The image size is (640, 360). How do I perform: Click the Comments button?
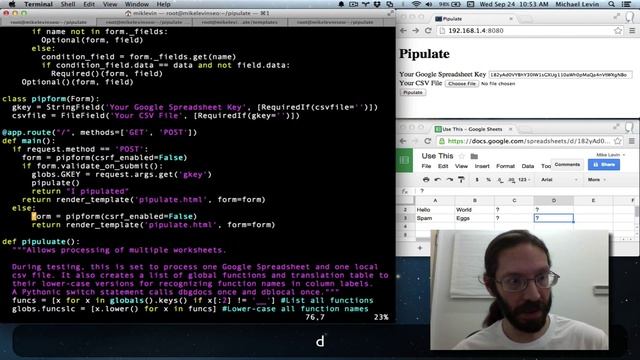(x=567, y=164)
